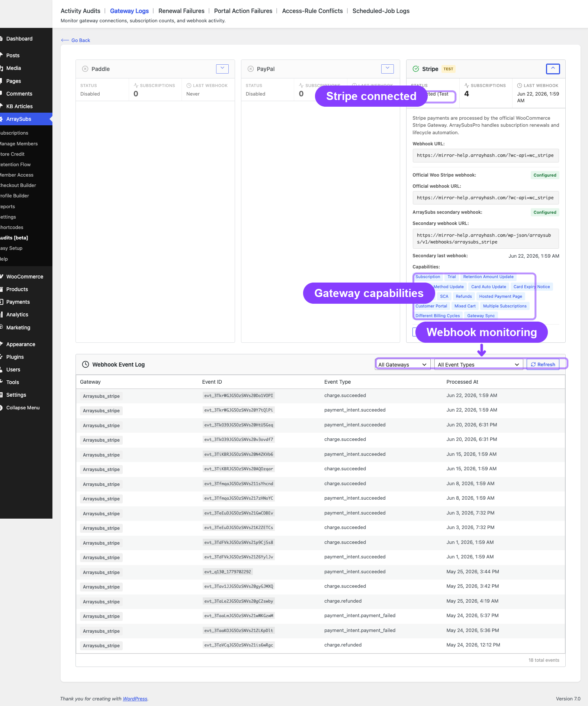Open Plugins in the sidebar
The height and width of the screenshot is (706, 588).
[26, 357]
